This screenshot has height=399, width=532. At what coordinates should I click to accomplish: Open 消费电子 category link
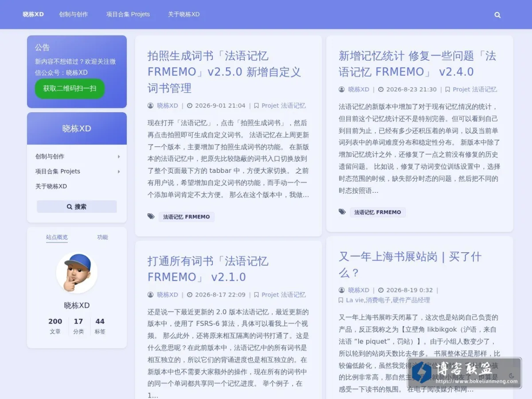coord(378,300)
